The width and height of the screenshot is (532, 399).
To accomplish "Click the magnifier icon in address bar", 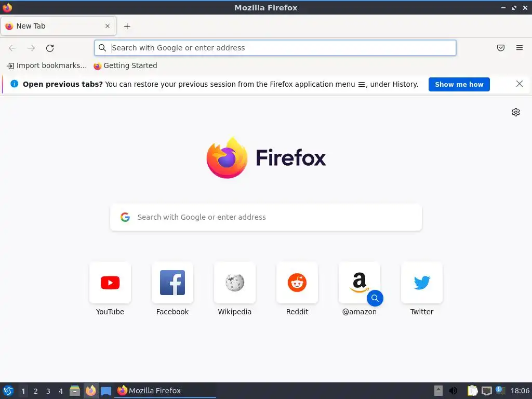I will coord(102,48).
